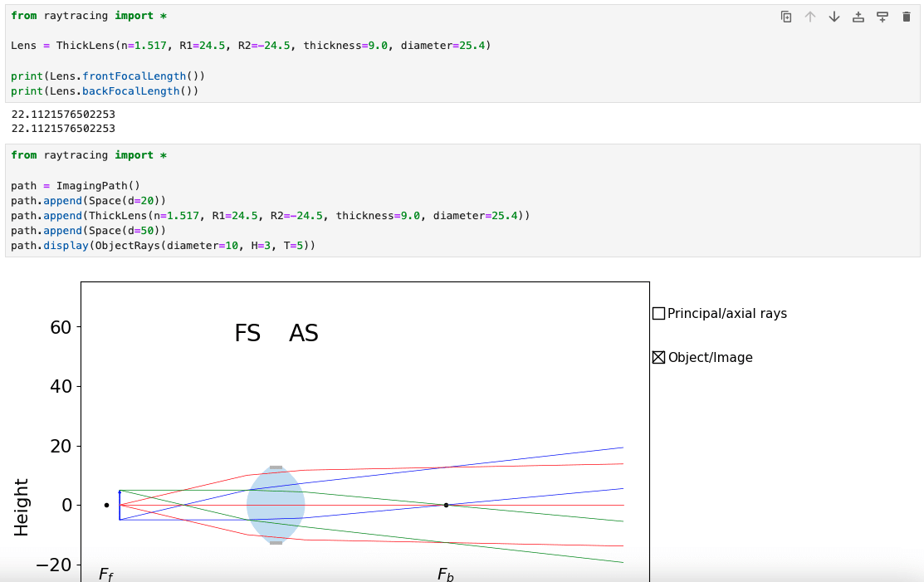Click the path.display ObjectRays line
Image resolution: width=924 pixels, height=582 pixels.
pyautogui.click(x=164, y=246)
